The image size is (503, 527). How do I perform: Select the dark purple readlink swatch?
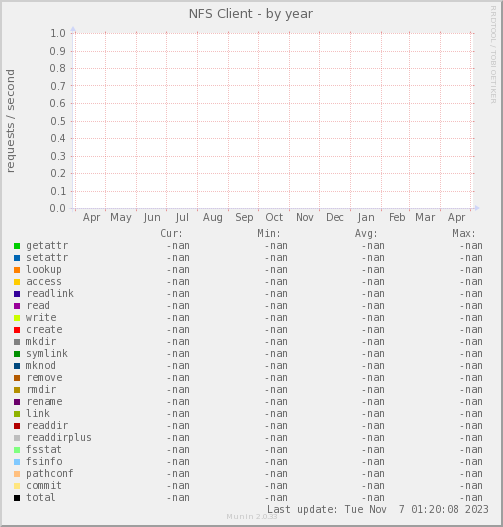click(x=17, y=294)
